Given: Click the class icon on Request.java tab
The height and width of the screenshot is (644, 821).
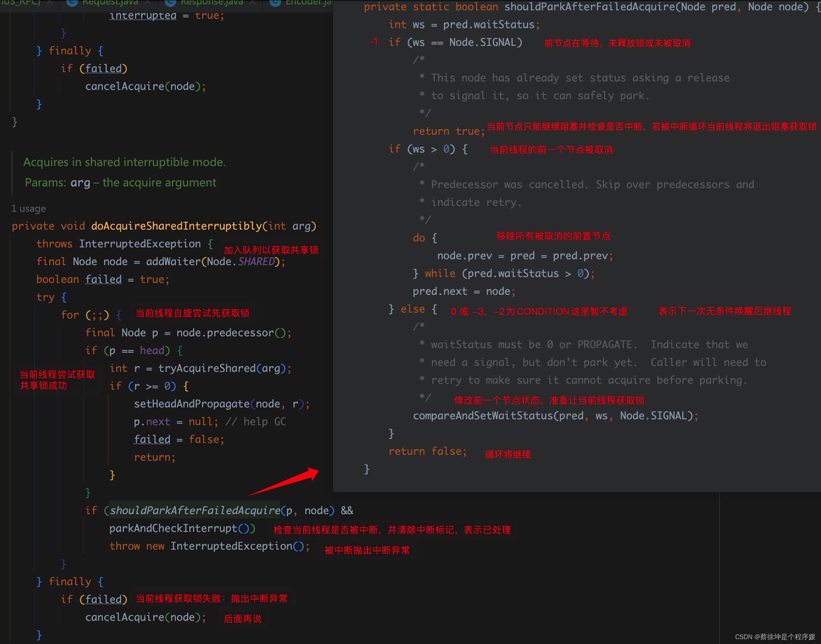Looking at the screenshot, I should pos(72,3).
